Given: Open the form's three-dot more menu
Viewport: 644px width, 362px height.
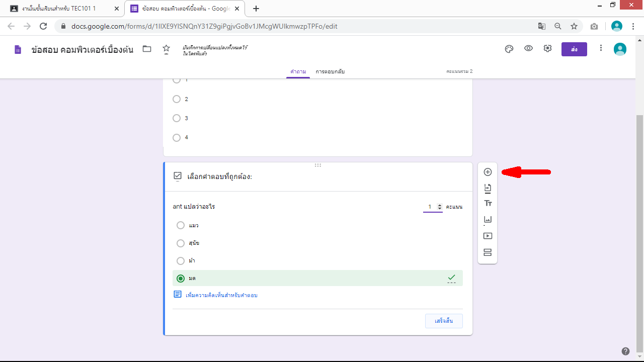Looking at the screenshot, I should [x=601, y=48].
